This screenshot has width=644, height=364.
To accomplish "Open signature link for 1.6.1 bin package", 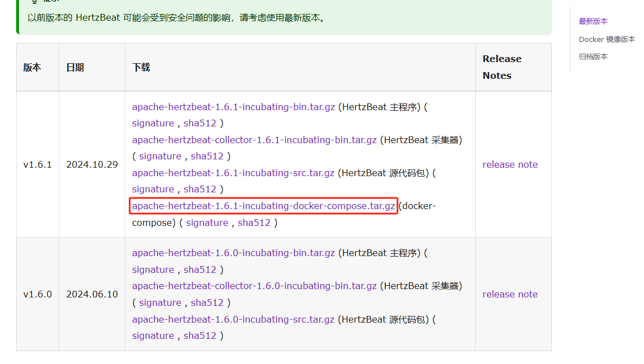I will coord(153,123).
